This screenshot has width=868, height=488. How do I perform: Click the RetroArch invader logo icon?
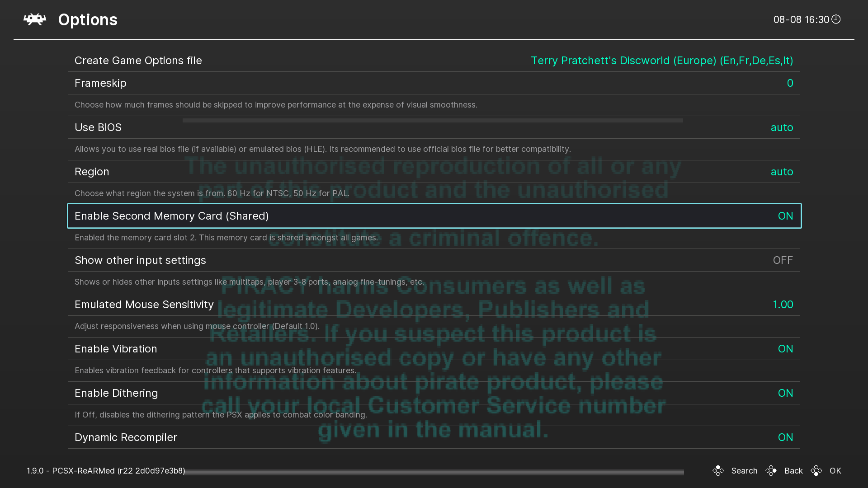[x=35, y=19]
